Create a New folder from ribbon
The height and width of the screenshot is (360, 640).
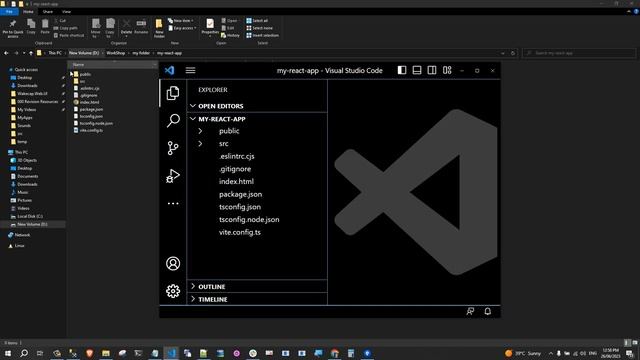[x=159, y=28]
